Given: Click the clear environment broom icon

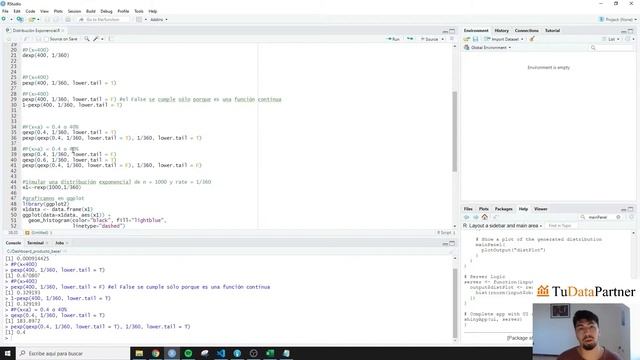Looking at the screenshot, I should (x=532, y=39).
